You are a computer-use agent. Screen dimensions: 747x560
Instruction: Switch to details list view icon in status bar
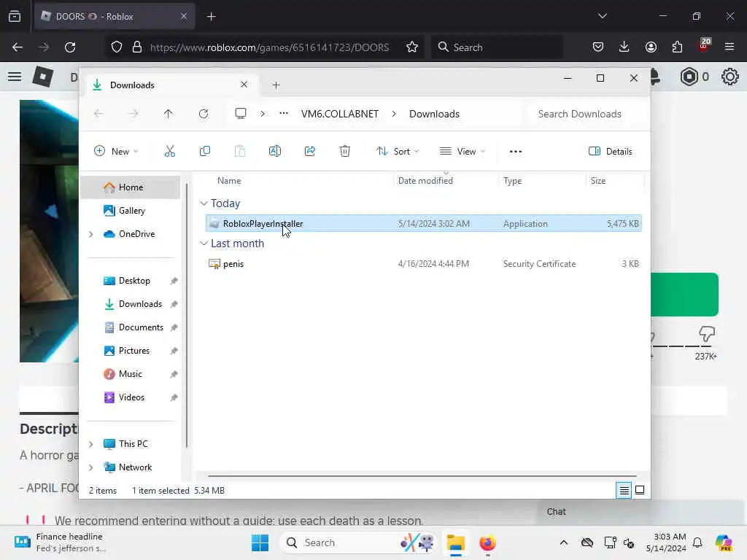point(624,490)
